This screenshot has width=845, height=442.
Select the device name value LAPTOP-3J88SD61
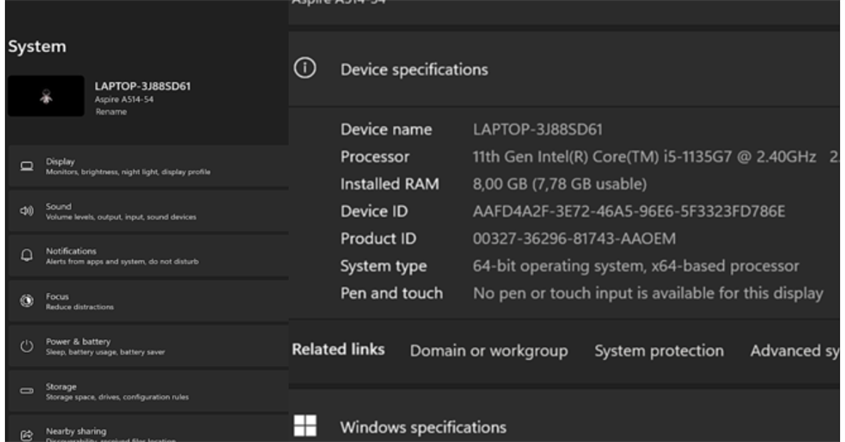click(537, 129)
